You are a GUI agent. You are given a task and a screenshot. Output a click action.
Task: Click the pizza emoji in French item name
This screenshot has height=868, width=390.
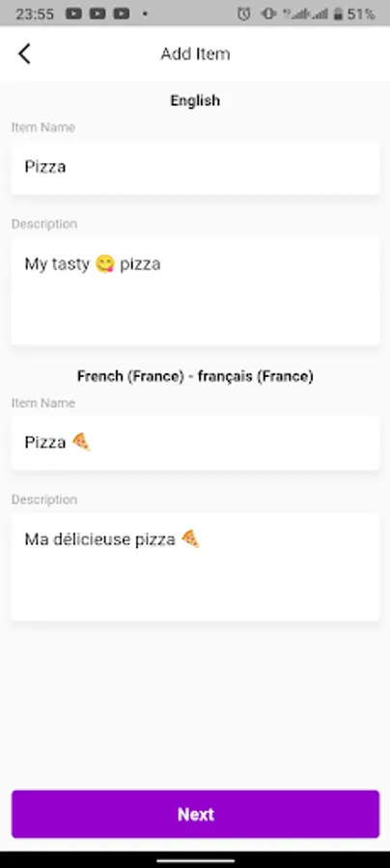click(x=81, y=442)
